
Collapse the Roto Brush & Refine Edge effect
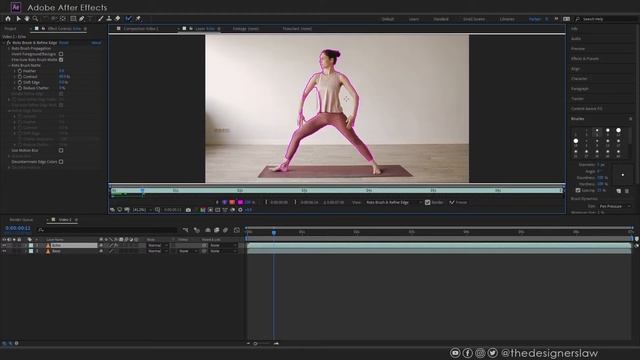point(4,42)
